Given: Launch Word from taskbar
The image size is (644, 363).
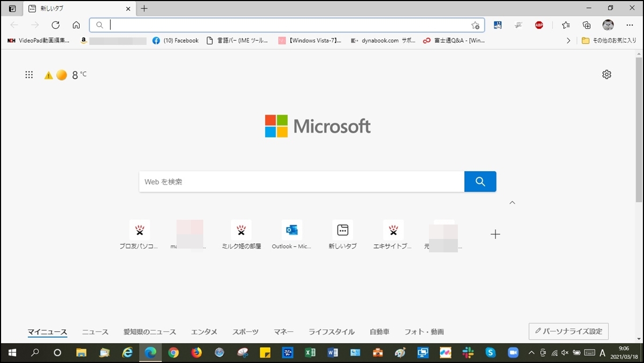Looking at the screenshot, I should point(332,353).
